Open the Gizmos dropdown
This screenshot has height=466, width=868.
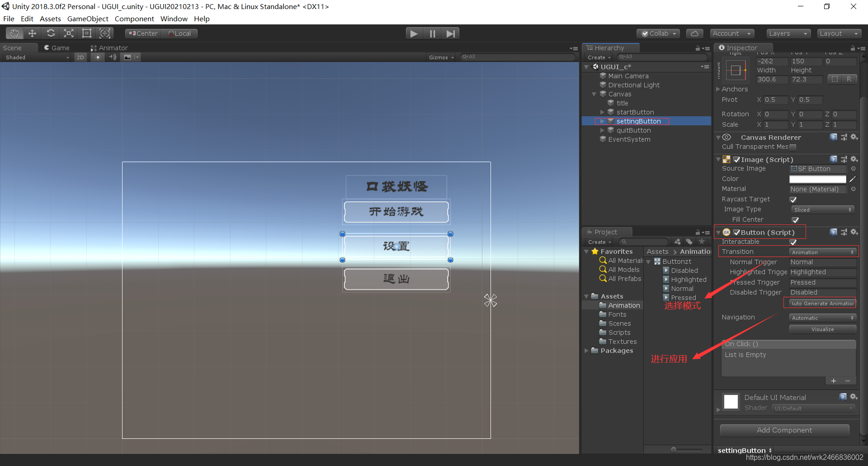pyautogui.click(x=441, y=57)
